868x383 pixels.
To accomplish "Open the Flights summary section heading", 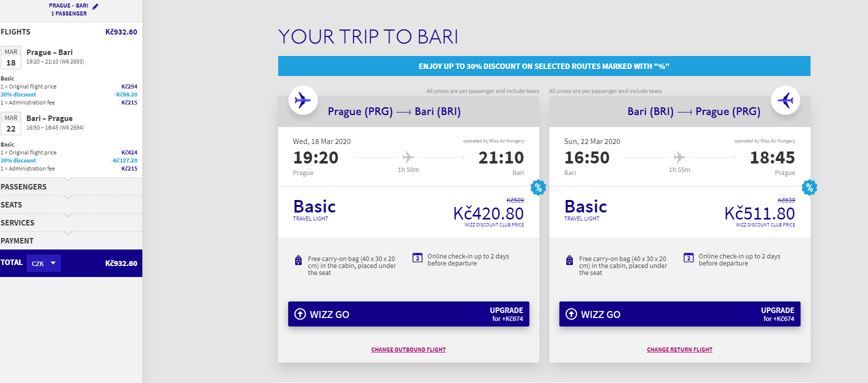I will (15, 32).
